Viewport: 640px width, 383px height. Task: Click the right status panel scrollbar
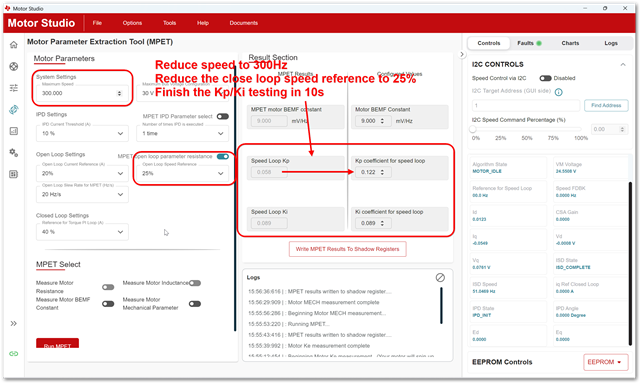(630, 263)
